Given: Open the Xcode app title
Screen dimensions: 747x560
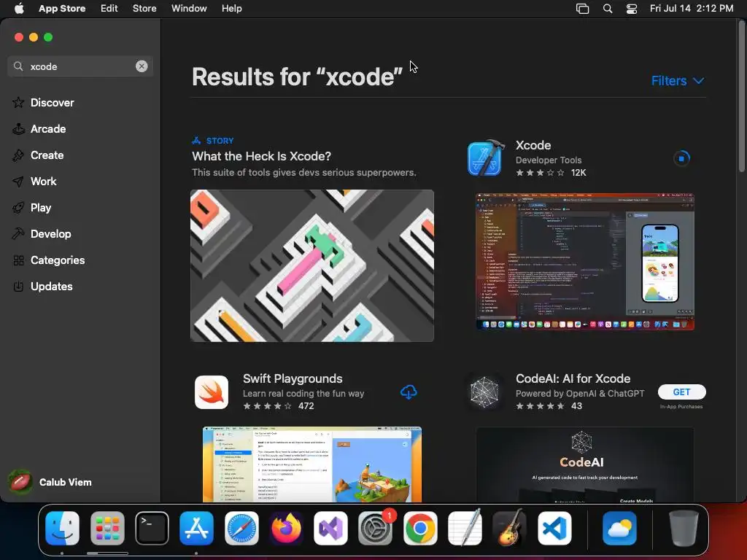Looking at the screenshot, I should 533,145.
